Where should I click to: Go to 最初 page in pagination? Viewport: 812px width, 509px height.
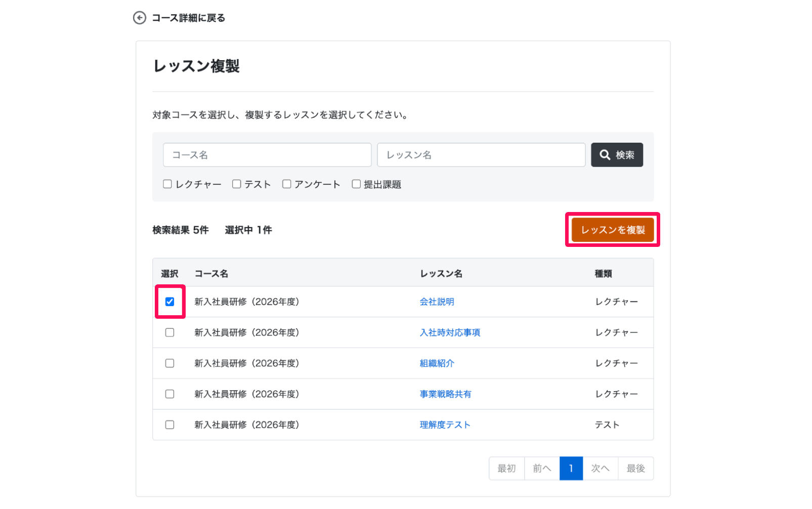click(506, 469)
